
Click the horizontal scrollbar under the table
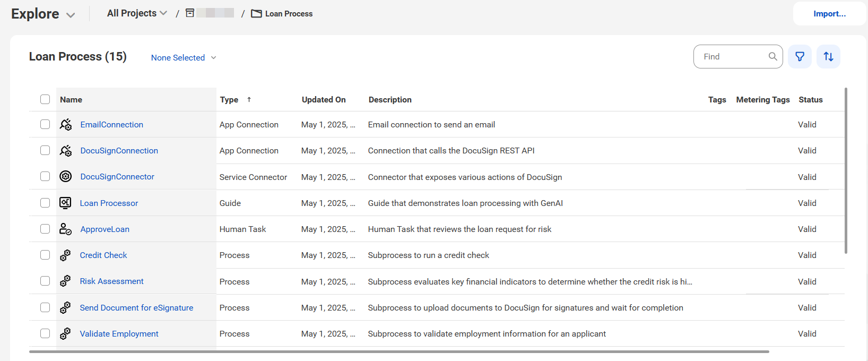(399, 351)
